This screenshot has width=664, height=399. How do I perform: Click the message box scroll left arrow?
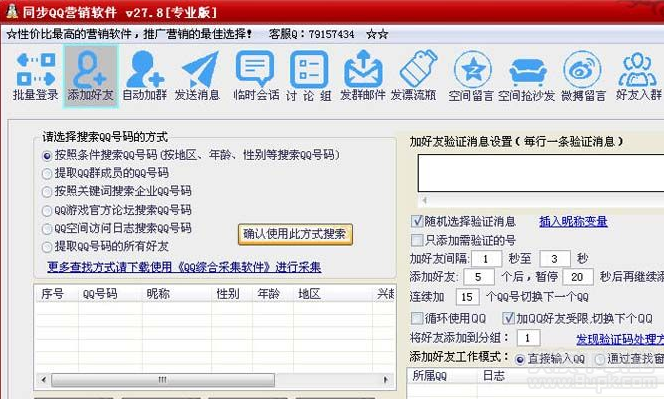coord(424,200)
